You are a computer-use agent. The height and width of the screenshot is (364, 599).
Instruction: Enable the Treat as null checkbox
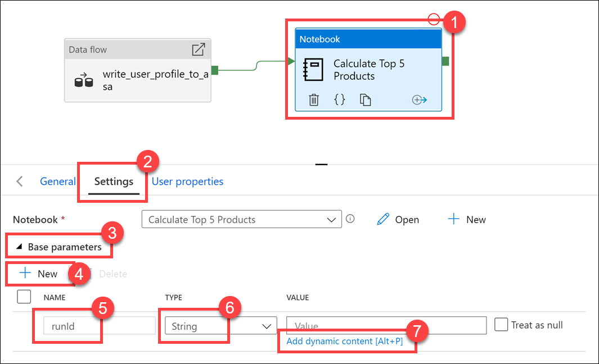501,325
